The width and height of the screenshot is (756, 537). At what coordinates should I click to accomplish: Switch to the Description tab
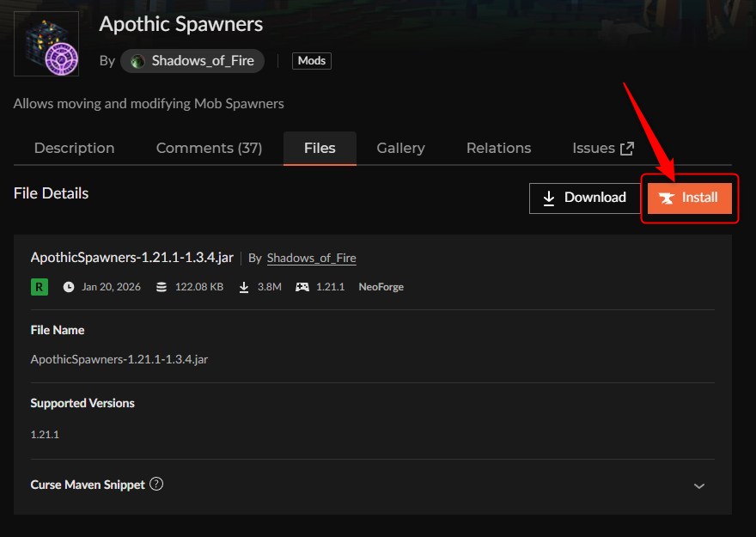(74, 148)
